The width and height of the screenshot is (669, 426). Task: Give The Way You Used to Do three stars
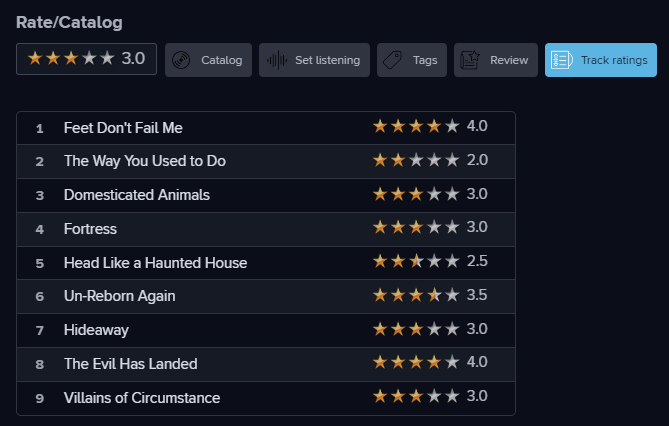[416, 160]
